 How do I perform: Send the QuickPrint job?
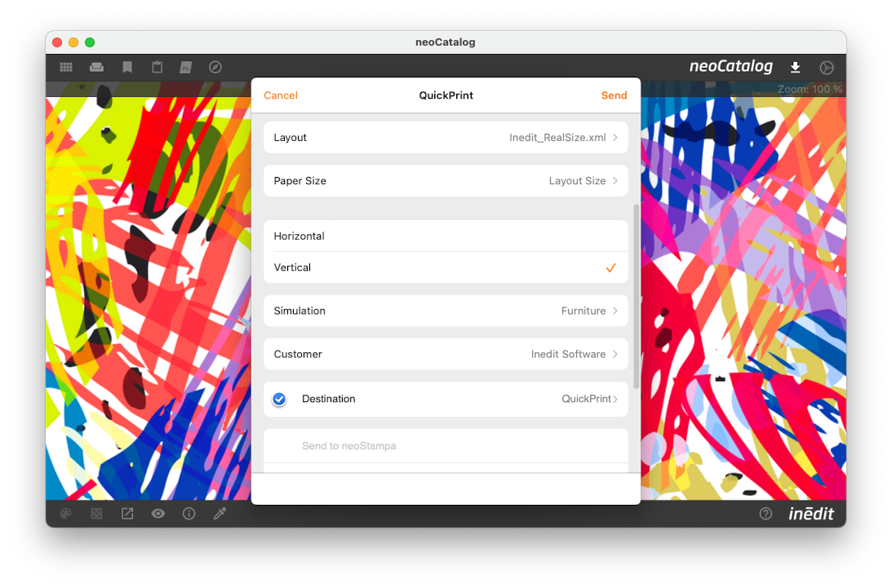(x=614, y=95)
